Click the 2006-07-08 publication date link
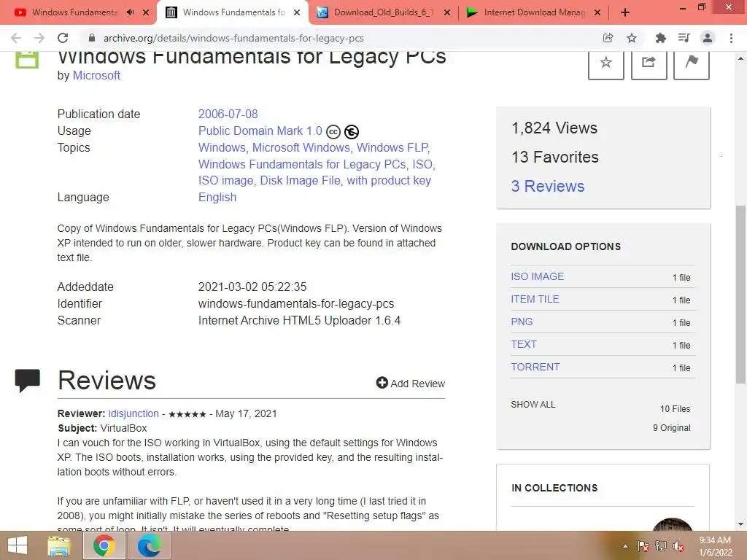This screenshot has width=747, height=560. click(x=228, y=114)
